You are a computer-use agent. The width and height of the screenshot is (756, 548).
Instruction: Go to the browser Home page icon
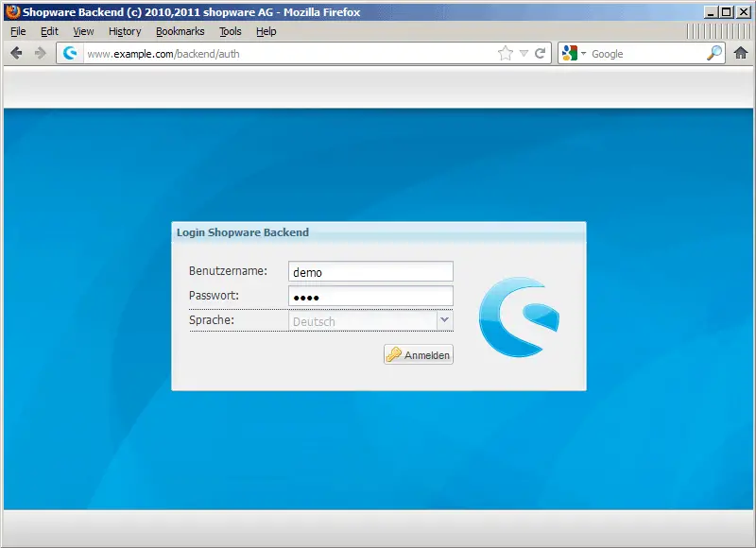pos(741,53)
